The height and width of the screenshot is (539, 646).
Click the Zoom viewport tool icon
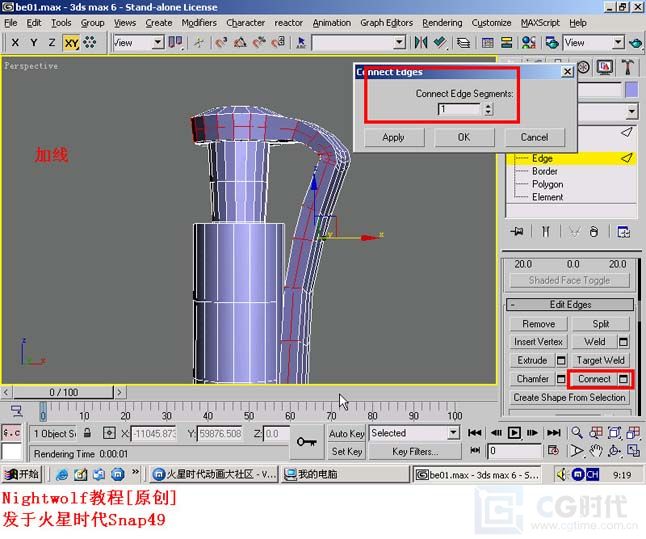576,433
